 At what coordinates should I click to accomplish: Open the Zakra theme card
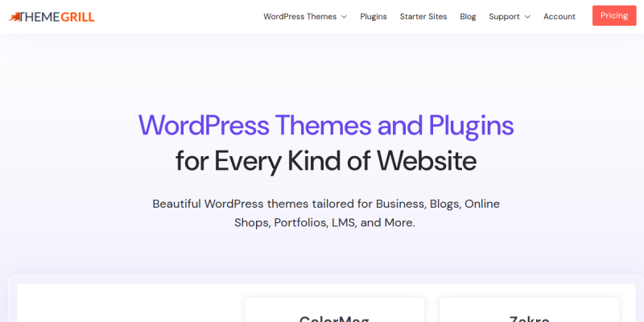pyautogui.click(x=530, y=310)
